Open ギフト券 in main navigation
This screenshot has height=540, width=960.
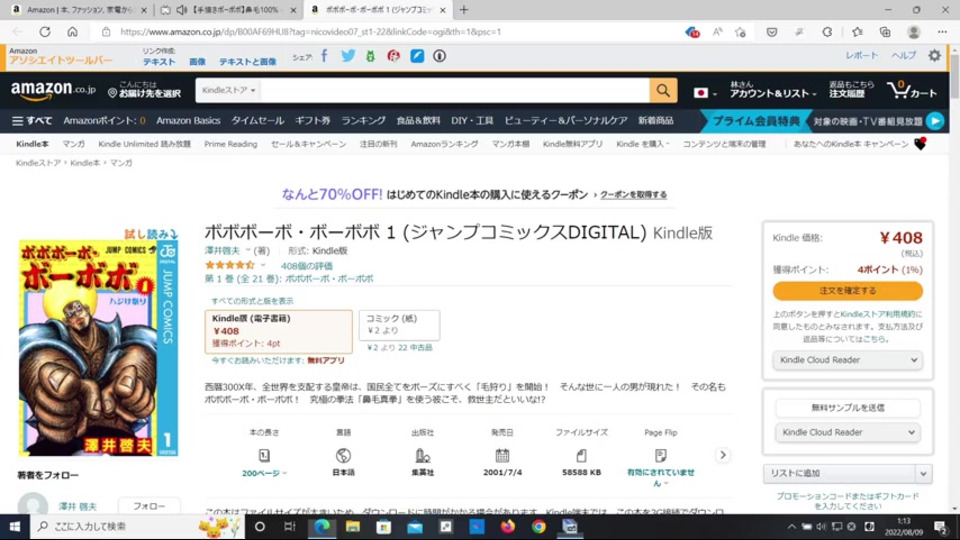pyautogui.click(x=312, y=121)
